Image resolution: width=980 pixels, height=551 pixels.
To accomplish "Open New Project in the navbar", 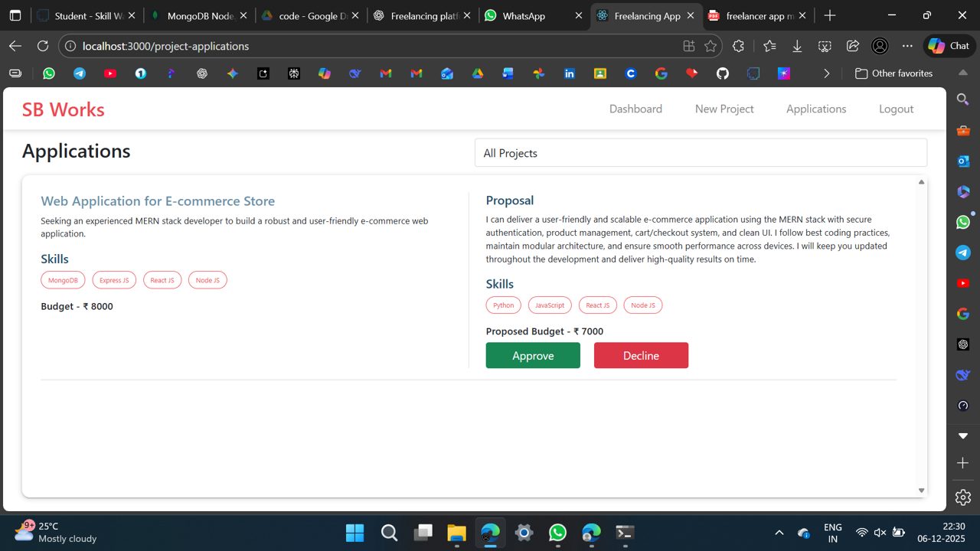I will [x=724, y=109].
